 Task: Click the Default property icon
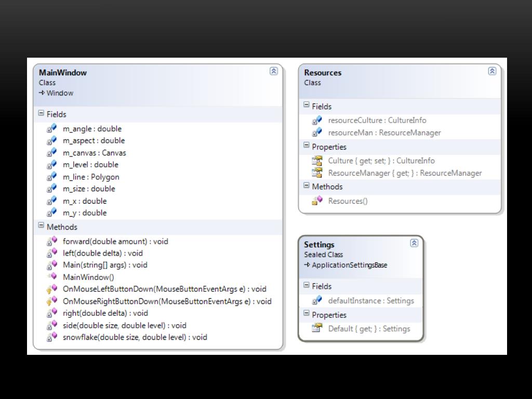pyautogui.click(x=317, y=328)
